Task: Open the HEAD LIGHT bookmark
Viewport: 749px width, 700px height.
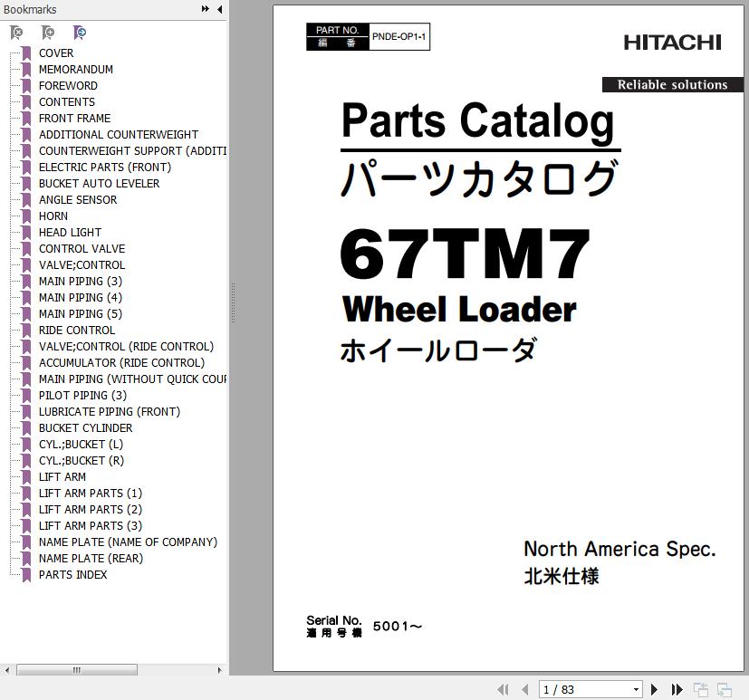Action: [70, 232]
